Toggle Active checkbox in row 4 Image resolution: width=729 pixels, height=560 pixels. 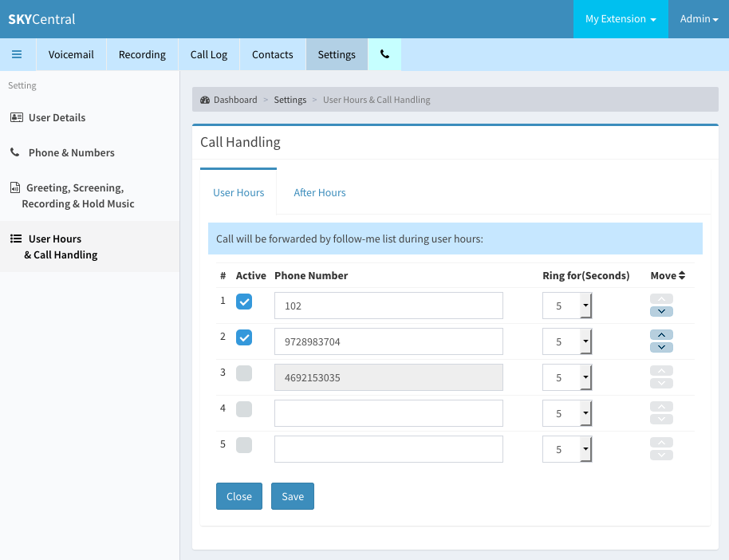click(244, 409)
